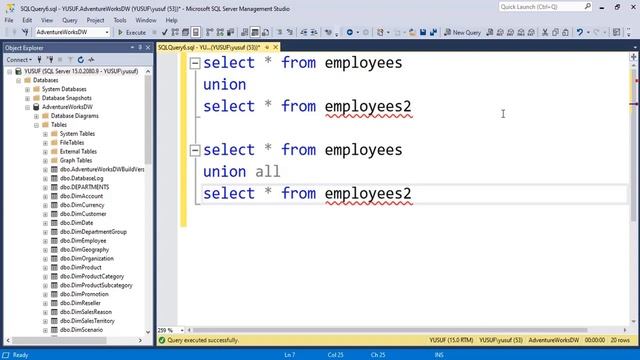
Task: Toggle auto-hide pin on Object Explorer
Action: 140,48
